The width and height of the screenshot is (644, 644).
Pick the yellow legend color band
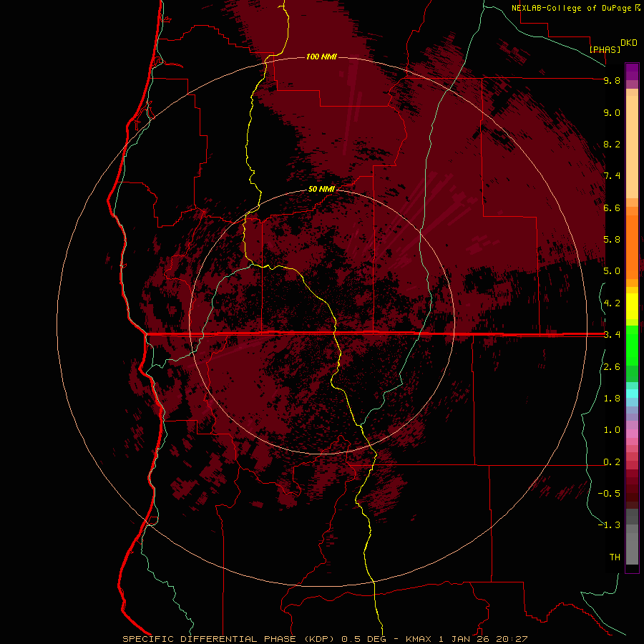pyautogui.click(x=632, y=306)
